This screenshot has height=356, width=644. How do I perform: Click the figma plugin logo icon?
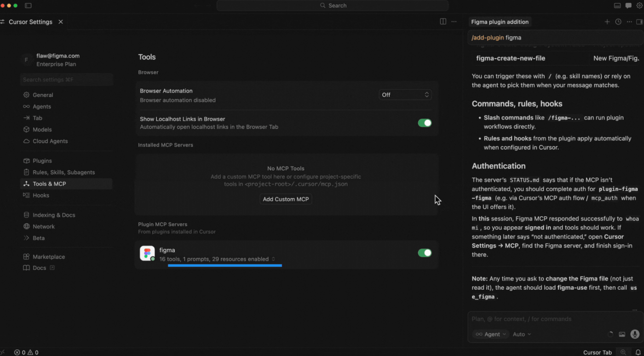tap(147, 253)
